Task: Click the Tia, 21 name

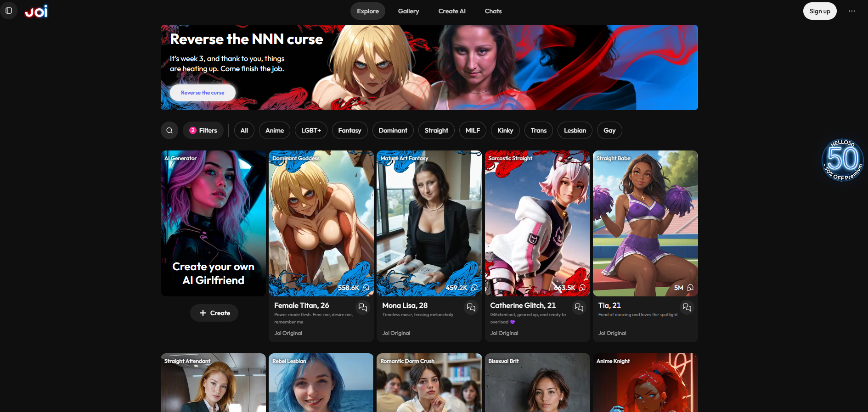Action: 609,305
